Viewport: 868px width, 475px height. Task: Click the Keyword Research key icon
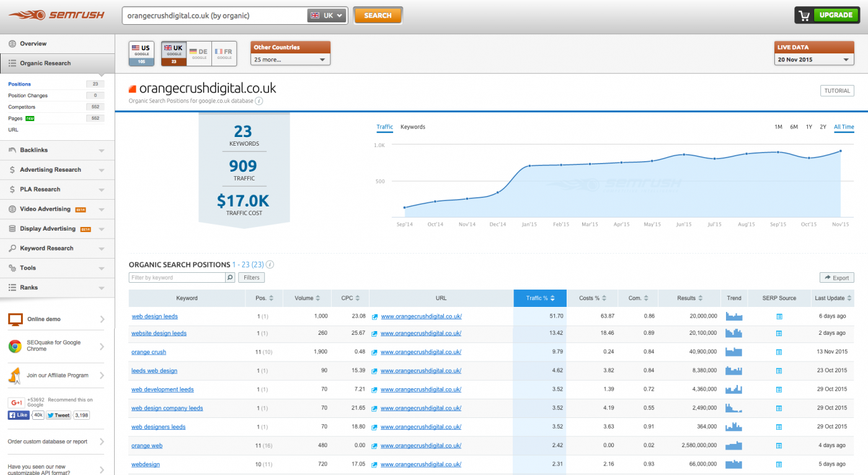(x=12, y=249)
